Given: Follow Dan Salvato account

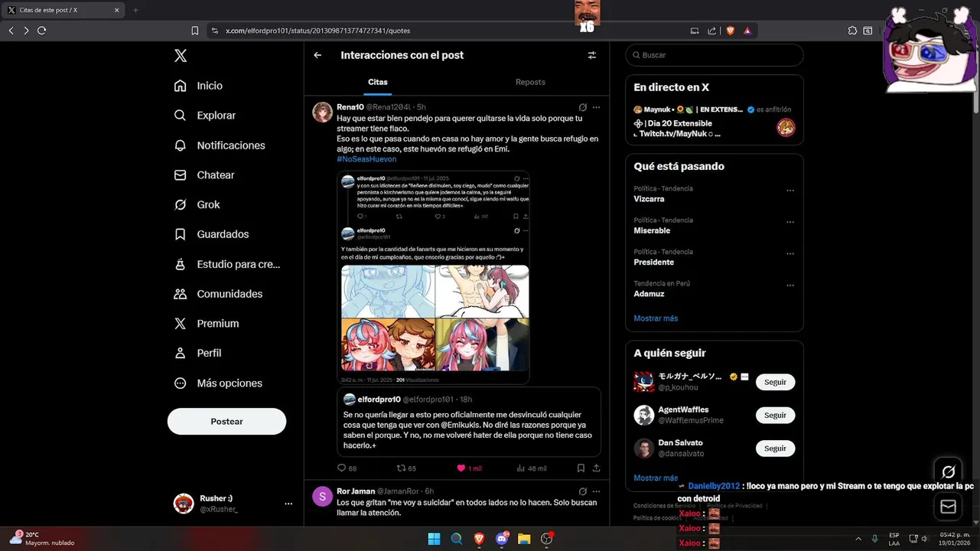Looking at the screenshot, I should (x=775, y=448).
